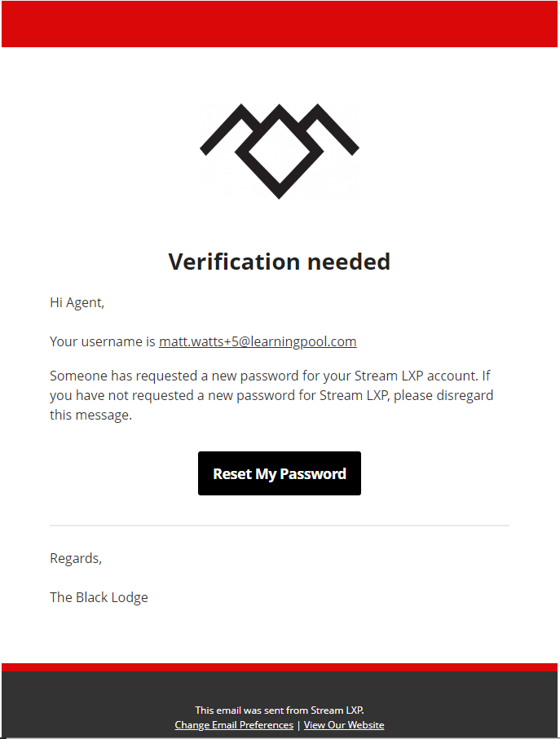This screenshot has height=739, width=560.
Task: Click the horizontal divider below the button
Action: point(280,526)
